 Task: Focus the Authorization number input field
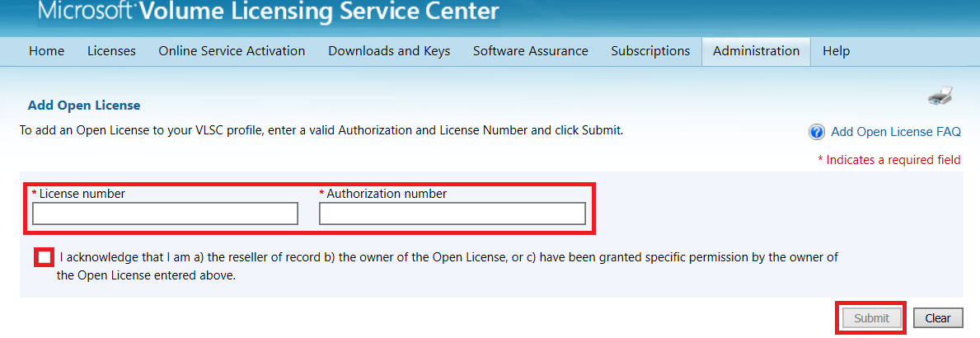[452, 214]
